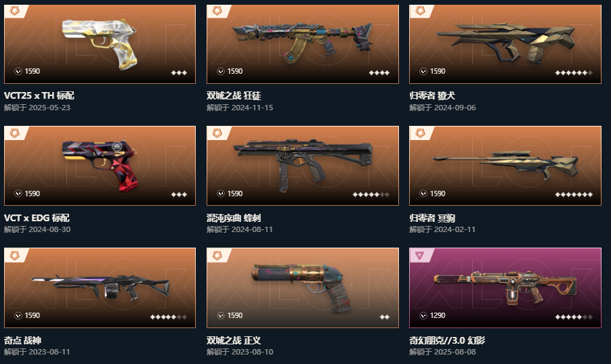This screenshot has width=611, height=364.
Task: Click the upgrade level diamonds on 归零者 獠犬 card
Action: 574,72
